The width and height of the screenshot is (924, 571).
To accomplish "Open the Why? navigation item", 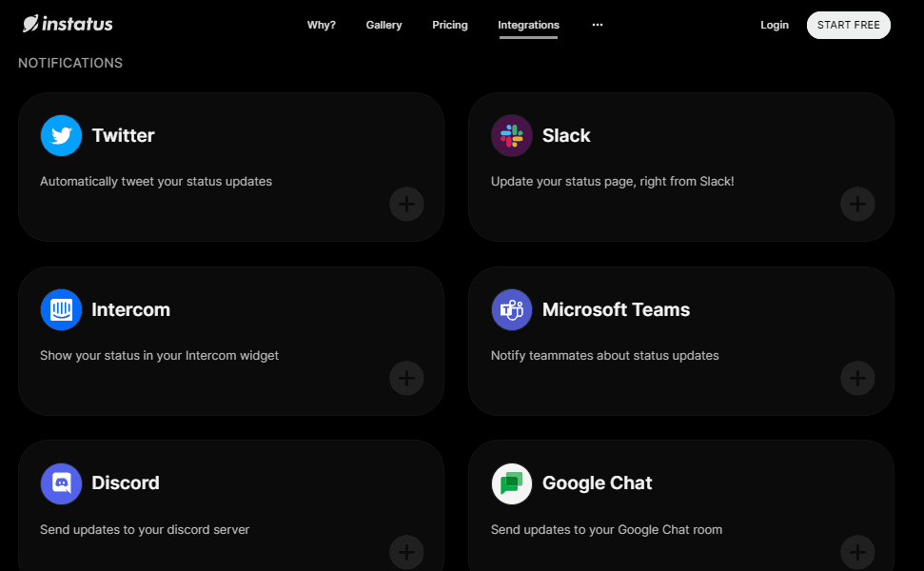I will coord(321,25).
